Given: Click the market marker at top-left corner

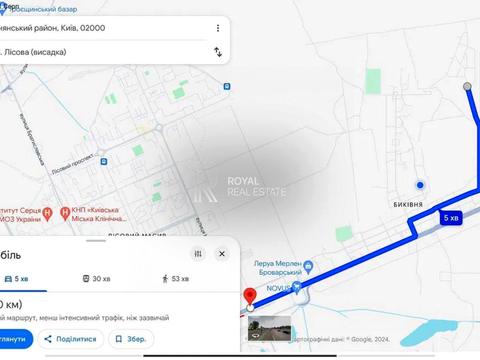Looking at the screenshot, I should 3,9.
